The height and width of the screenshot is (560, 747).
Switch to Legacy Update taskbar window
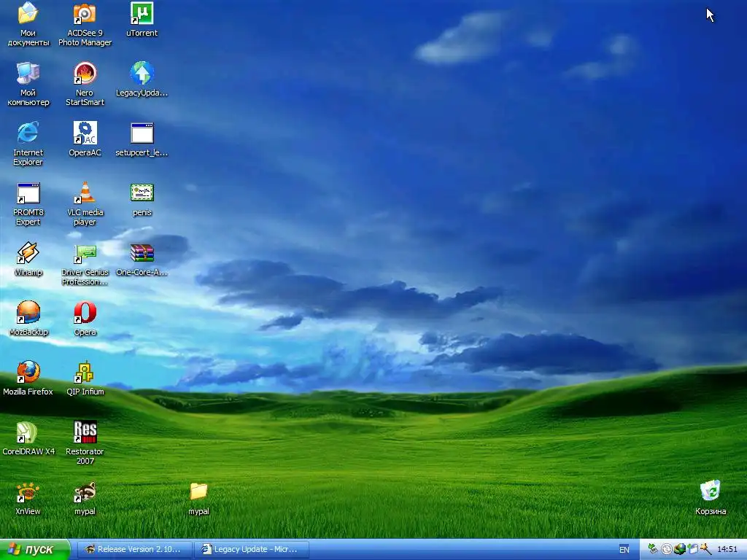pyautogui.click(x=252, y=549)
